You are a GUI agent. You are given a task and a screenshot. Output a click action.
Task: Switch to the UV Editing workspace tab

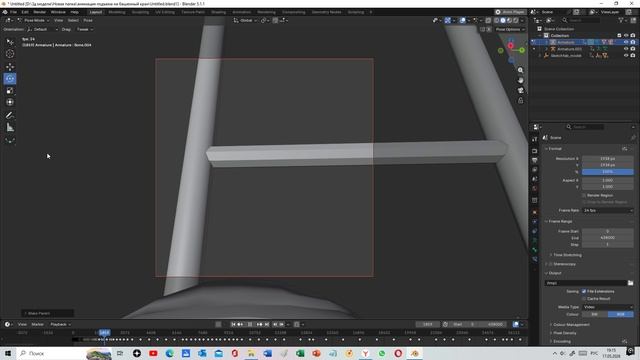[x=165, y=12]
